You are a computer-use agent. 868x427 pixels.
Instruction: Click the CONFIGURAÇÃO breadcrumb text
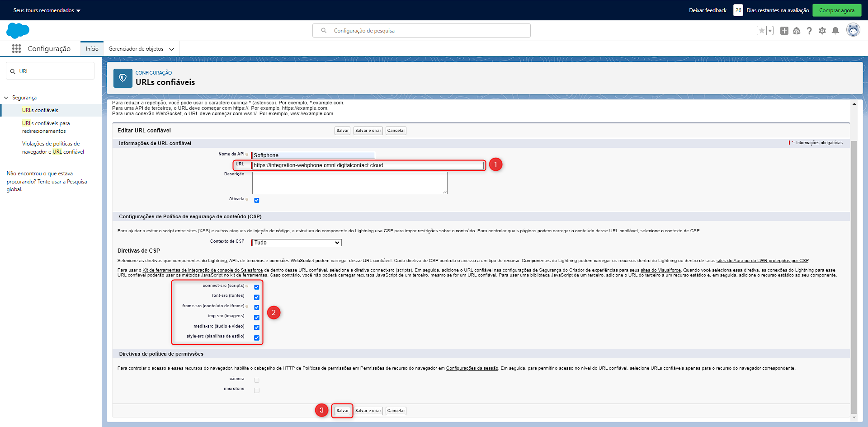(154, 73)
